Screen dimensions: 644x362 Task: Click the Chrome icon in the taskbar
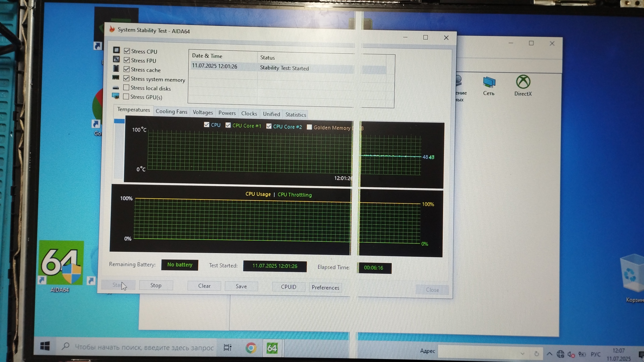click(x=251, y=348)
